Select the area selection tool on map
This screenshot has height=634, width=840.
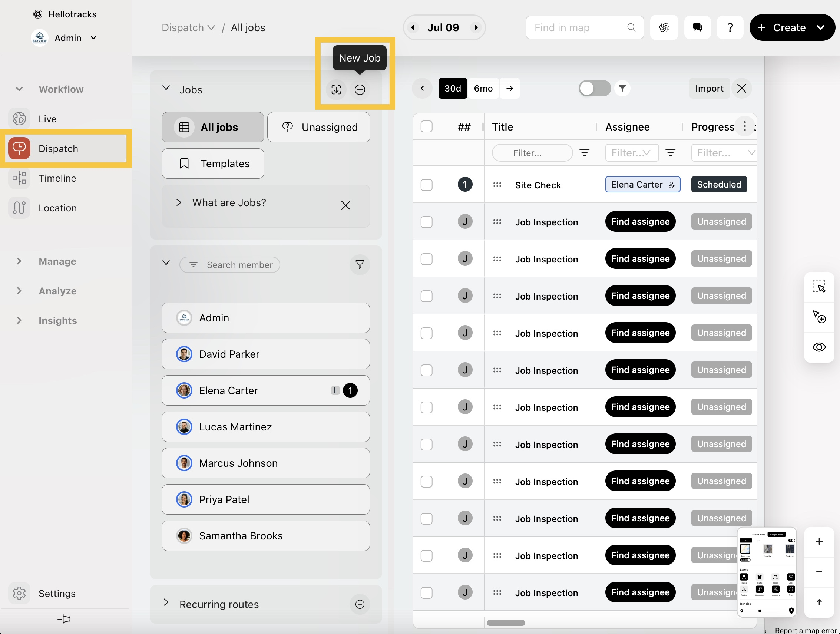(819, 286)
